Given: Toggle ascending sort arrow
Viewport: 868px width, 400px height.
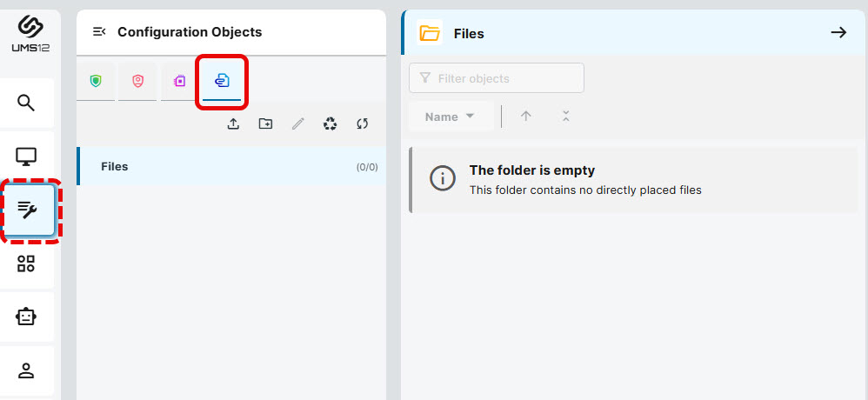Looking at the screenshot, I should [x=526, y=117].
